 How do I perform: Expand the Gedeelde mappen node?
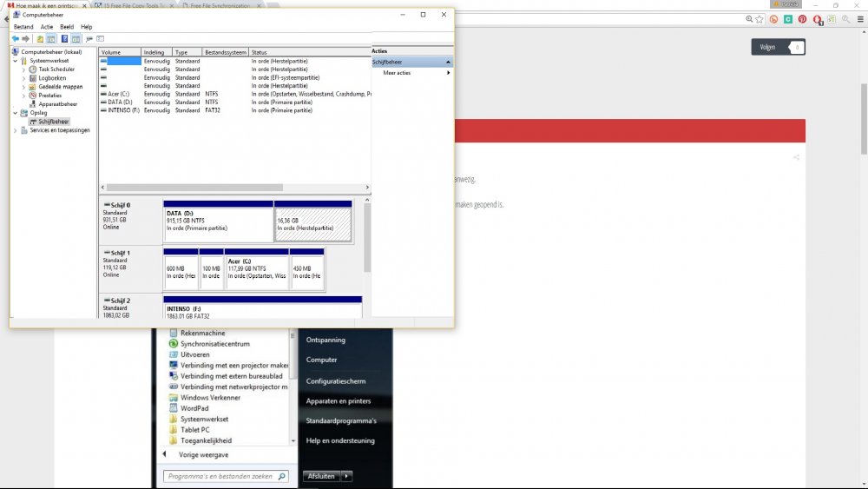coord(24,87)
